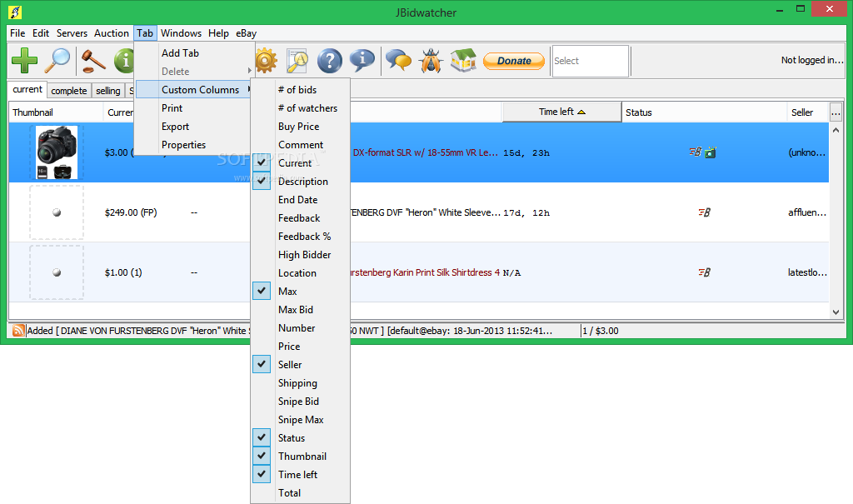Click the magnifying glass search icon

57,61
